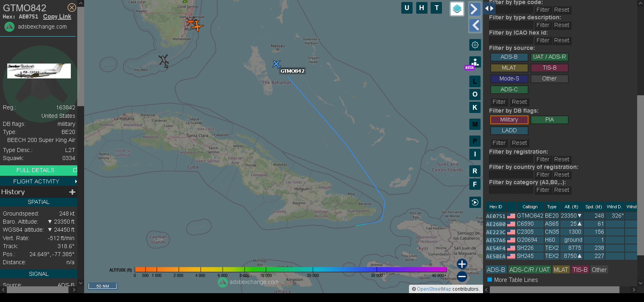Sort table by Hex ID column
The image size is (644, 302).
point(495,207)
